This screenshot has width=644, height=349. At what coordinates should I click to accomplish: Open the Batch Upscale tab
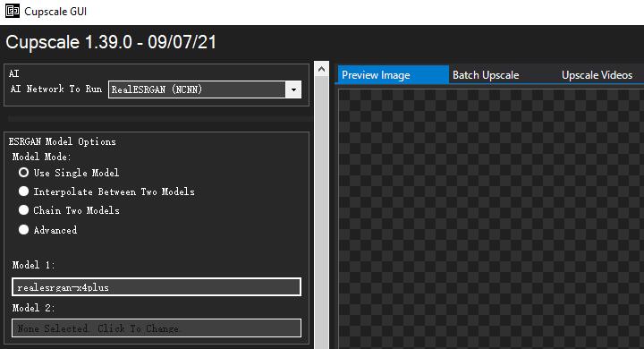486,75
